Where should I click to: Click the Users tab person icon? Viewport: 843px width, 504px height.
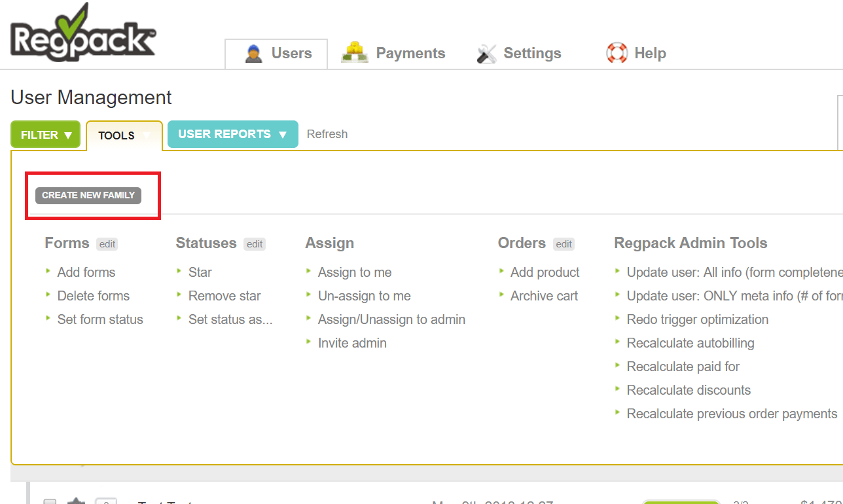253,53
